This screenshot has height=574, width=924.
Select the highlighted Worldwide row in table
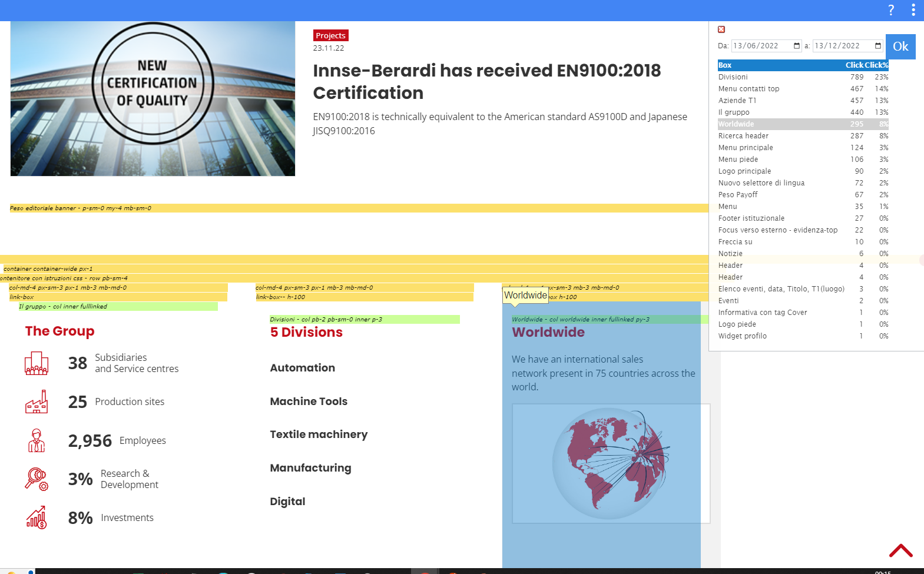tap(803, 124)
